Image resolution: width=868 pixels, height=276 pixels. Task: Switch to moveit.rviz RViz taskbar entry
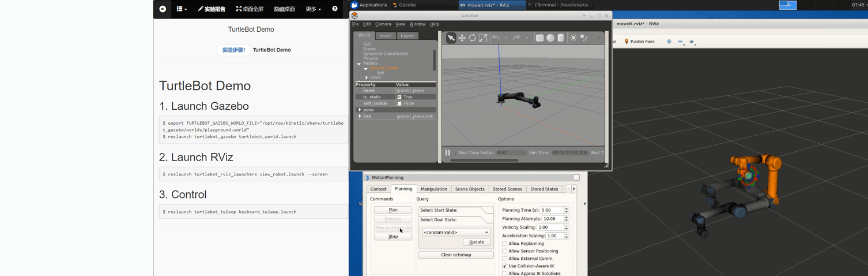click(492, 5)
